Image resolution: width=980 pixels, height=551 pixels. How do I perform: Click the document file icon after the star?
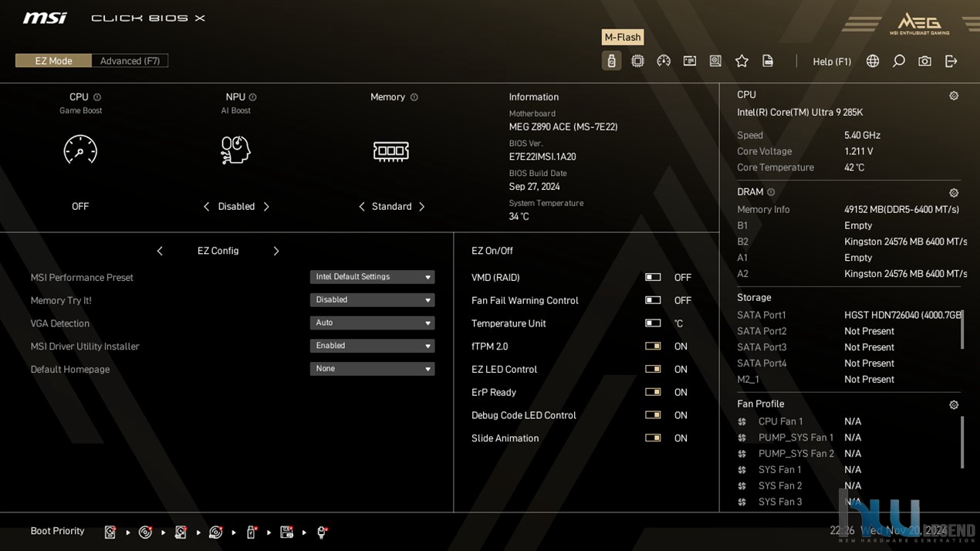coord(768,61)
